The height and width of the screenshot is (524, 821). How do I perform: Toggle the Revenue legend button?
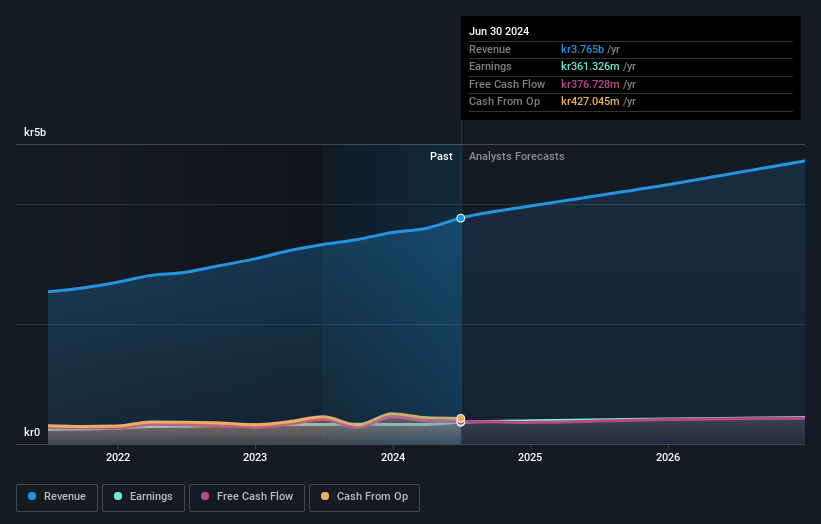(57, 497)
